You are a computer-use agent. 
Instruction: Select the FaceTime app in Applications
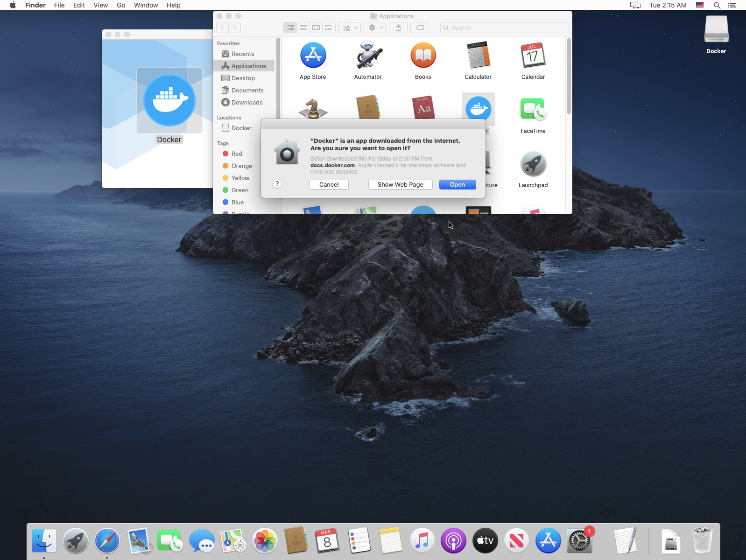[x=533, y=110]
